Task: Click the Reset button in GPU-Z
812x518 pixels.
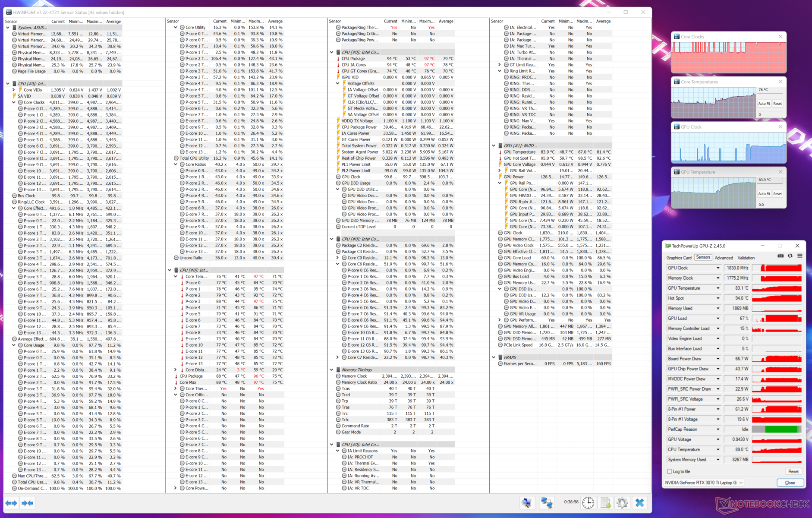Action: tap(793, 471)
